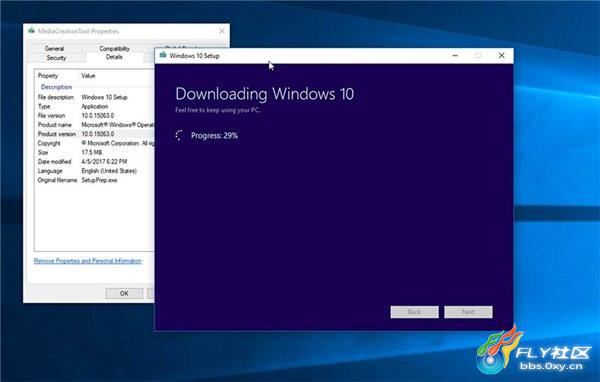Viewport: 600px width, 382px height.
Task: Click Feel free to keep using your PC text
Action: tap(217, 110)
